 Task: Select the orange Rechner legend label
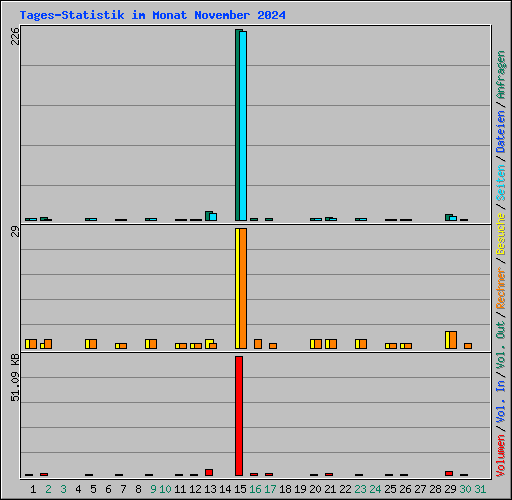501,288
